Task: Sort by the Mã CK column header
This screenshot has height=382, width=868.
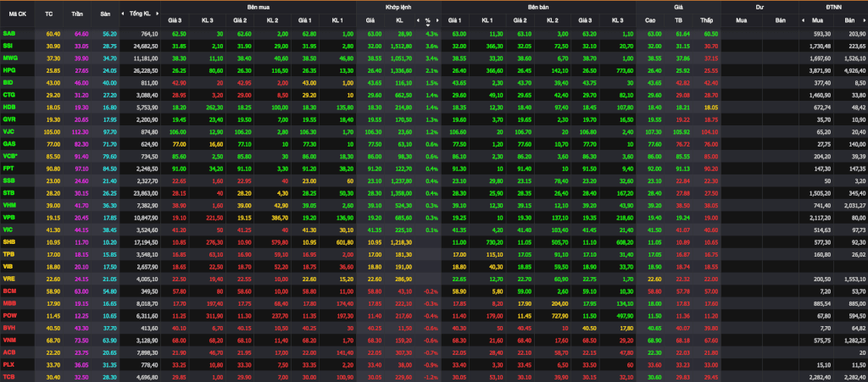Action: coord(17,14)
